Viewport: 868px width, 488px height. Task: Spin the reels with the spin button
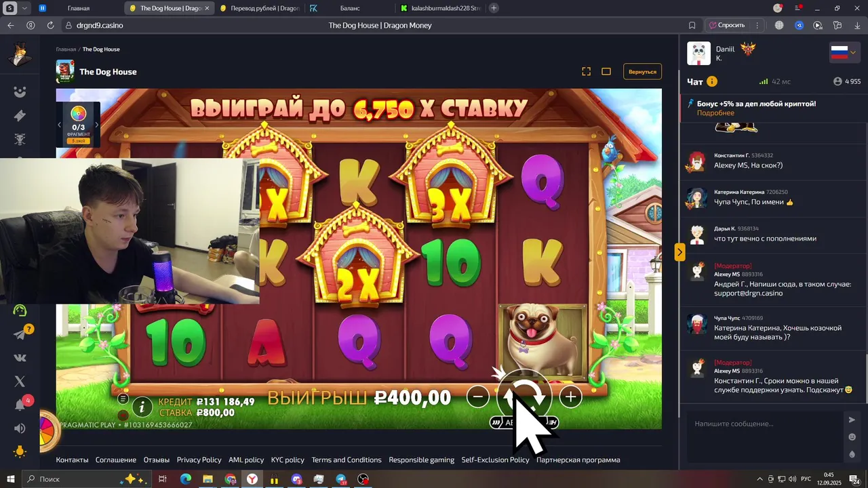pyautogui.click(x=524, y=397)
